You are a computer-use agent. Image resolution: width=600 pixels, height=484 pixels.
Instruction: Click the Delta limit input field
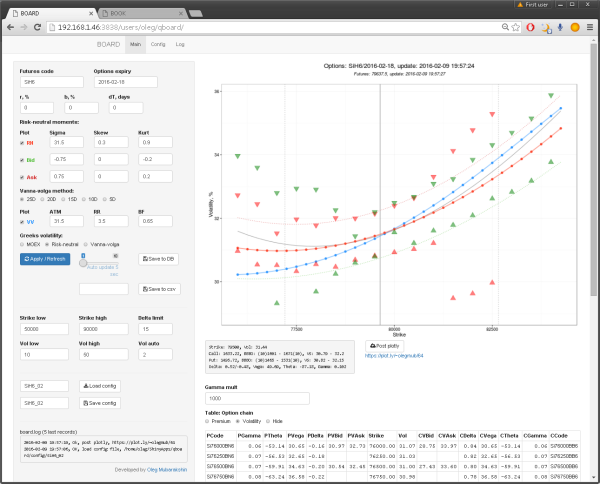pyautogui.click(x=155, y=329)
